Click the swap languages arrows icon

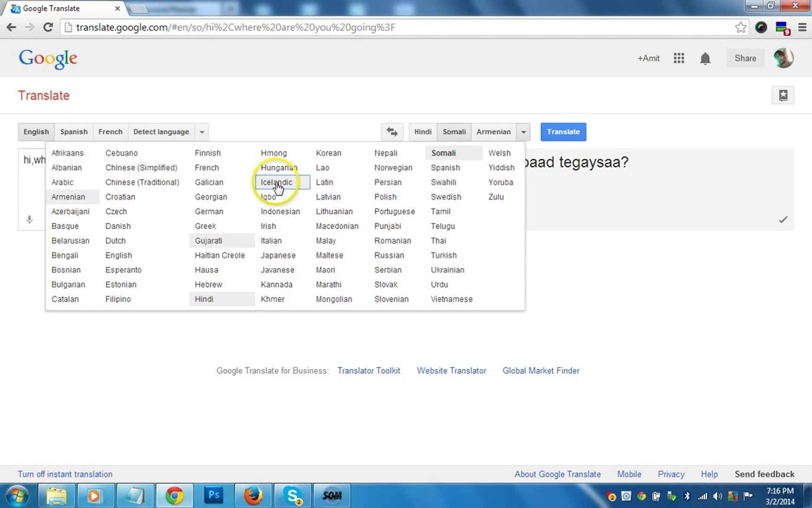click(x=392, y=132)
